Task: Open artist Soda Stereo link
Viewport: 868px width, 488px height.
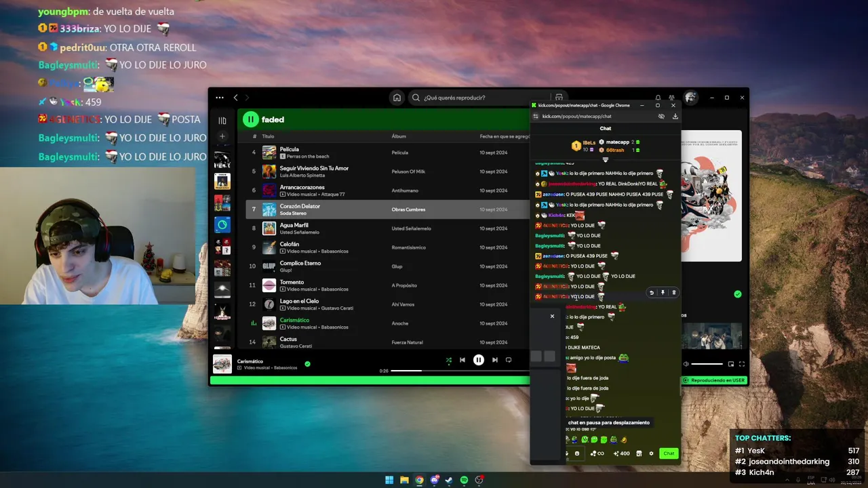Action: tap(293, 213)
